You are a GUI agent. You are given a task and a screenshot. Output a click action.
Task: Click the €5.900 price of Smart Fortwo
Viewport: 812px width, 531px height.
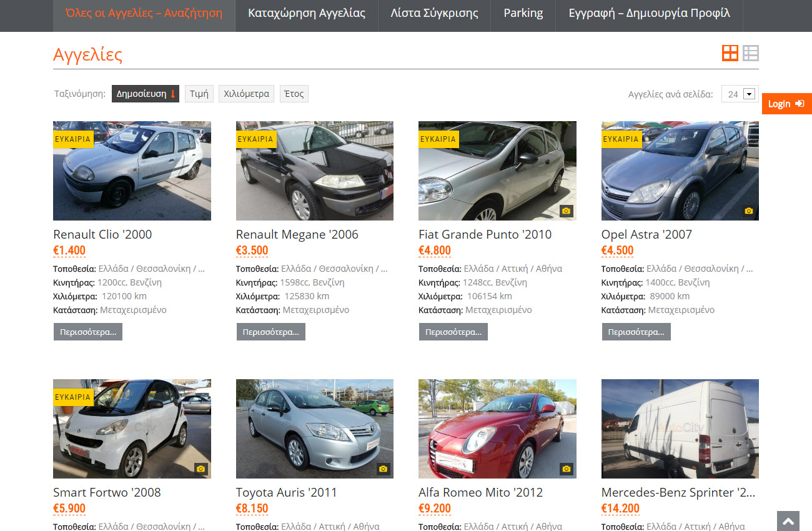pos(69,509)
